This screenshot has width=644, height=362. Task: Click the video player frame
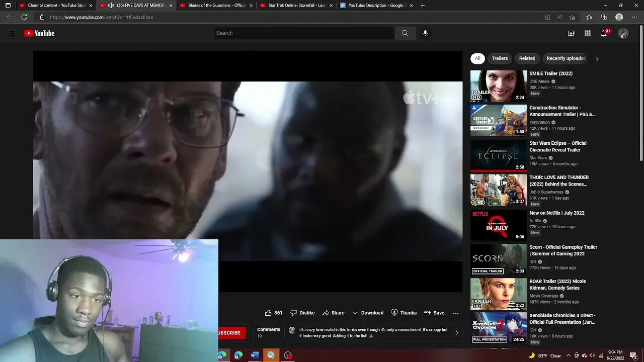(x=248, y=171)
